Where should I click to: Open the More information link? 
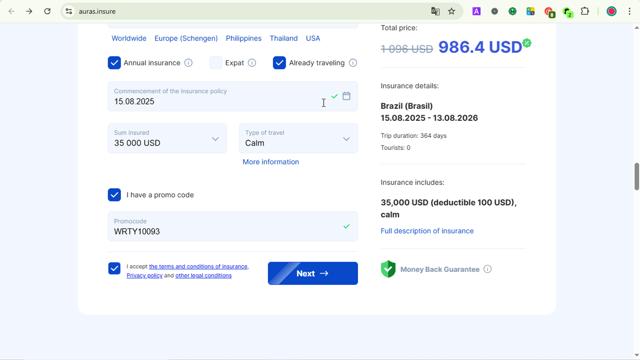[x=271, y=162]
